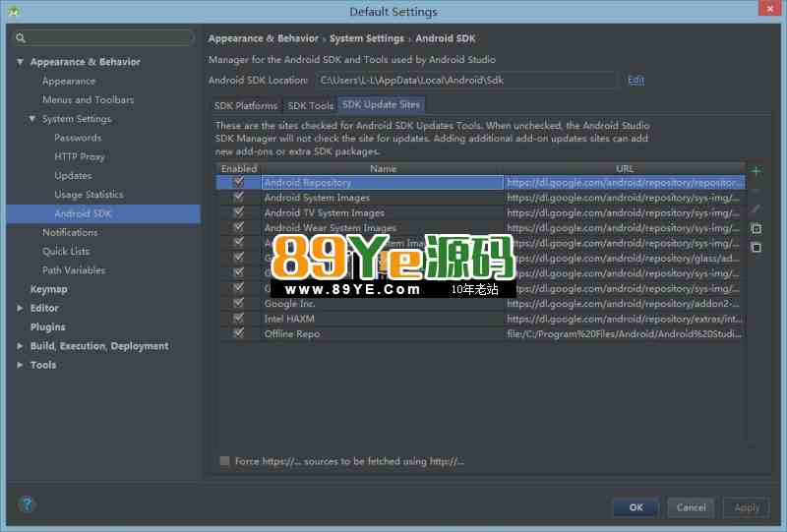Screen dimensions: 787x532
Task: Click the select-all icon beside the table
Action: click(x=756, y=228)
